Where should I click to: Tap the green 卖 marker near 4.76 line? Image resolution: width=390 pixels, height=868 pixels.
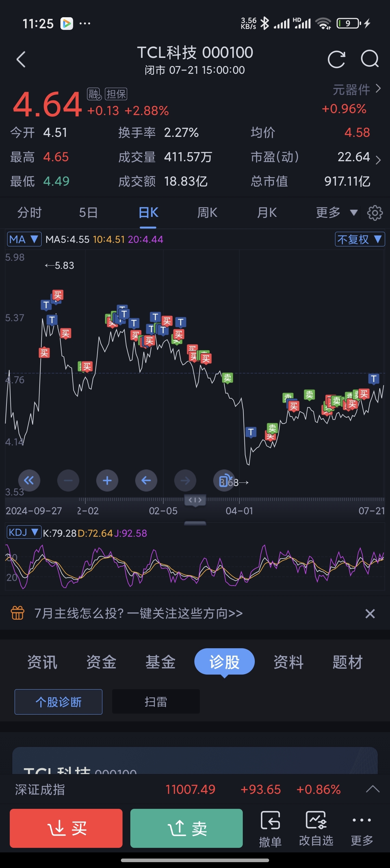[x=228, y=378]
